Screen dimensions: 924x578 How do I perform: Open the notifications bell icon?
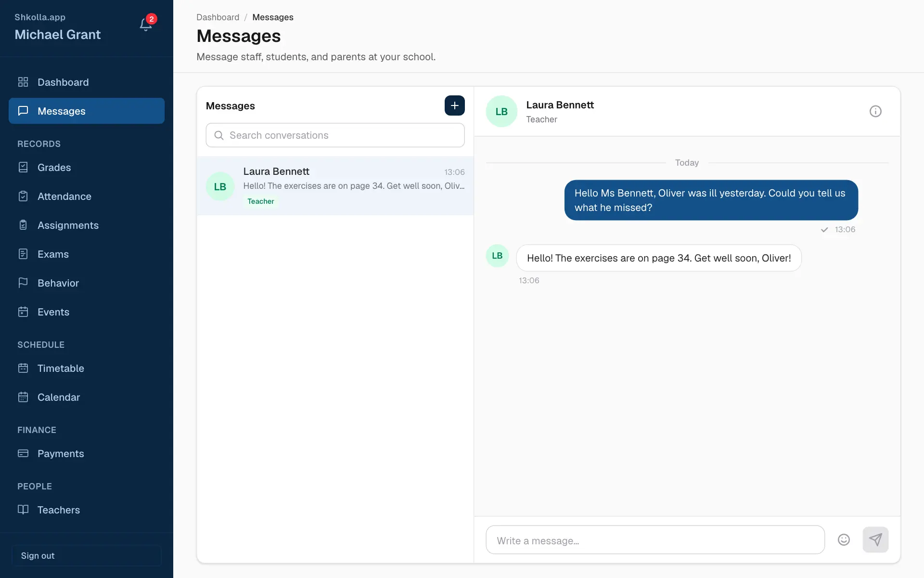(x=146, y=25)
